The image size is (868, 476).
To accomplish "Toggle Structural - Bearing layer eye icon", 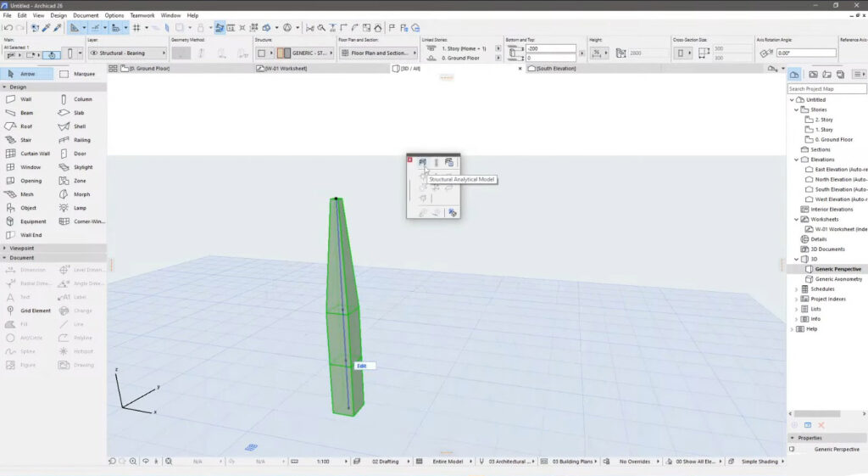I will [93, 53].
